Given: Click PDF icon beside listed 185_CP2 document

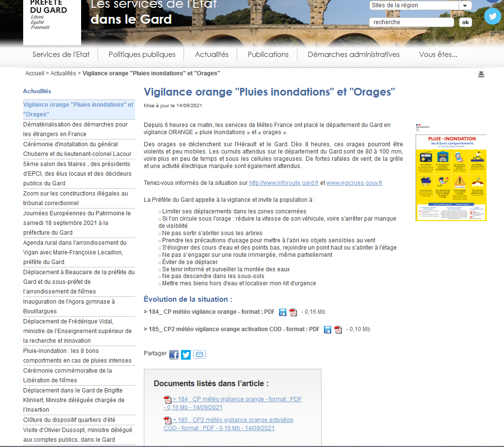Looking at the screenshot, I should point(168,420).
